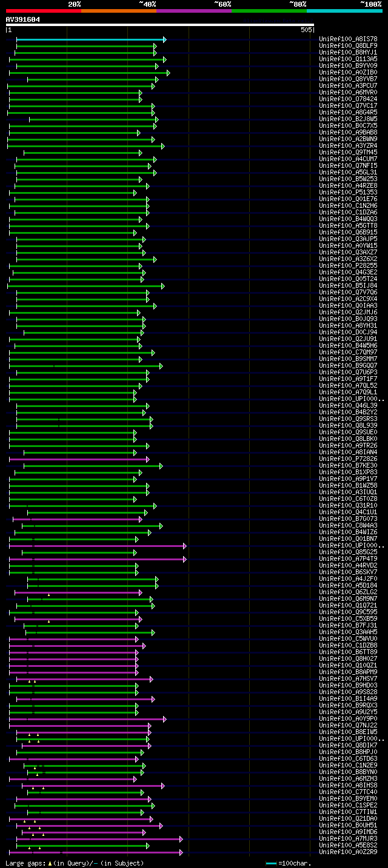Click UniRef100_Q0IAA3 entry
This screenshot has width=388, height=868.
348,306
